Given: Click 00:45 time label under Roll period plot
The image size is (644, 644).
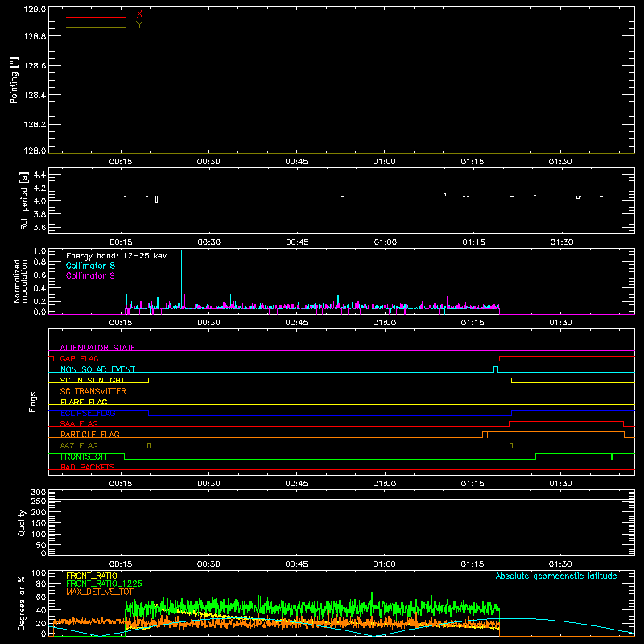Looking at the screenshot, I should (297, 242).
